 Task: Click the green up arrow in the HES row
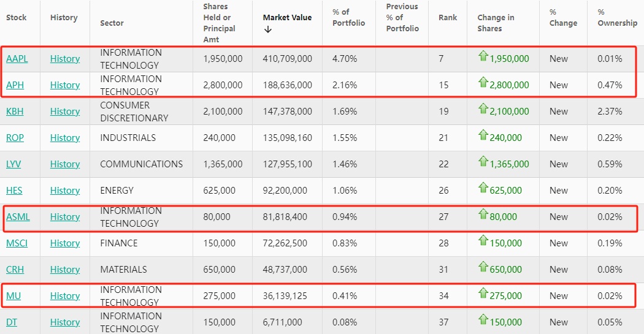[483, 189]
